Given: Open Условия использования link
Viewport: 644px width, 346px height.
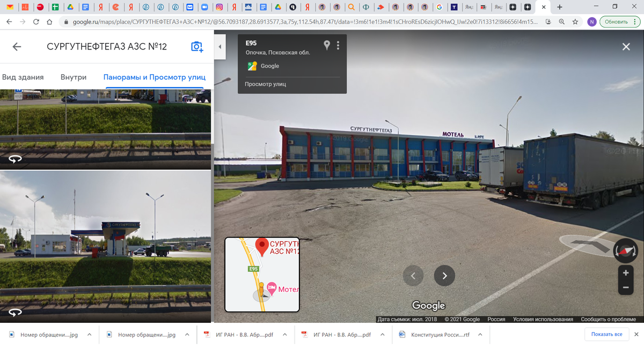Looking at the screenshot, I should (x=543, y=319).
